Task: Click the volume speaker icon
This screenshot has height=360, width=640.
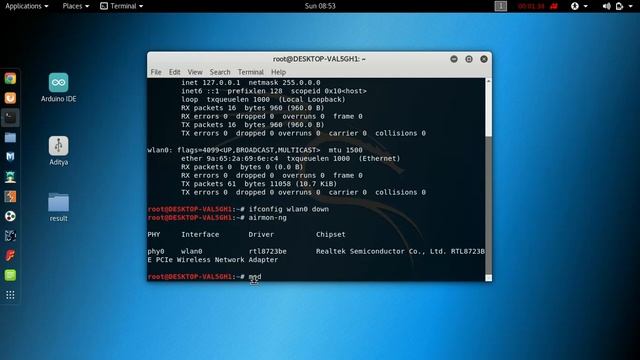Action: point(607,6)
